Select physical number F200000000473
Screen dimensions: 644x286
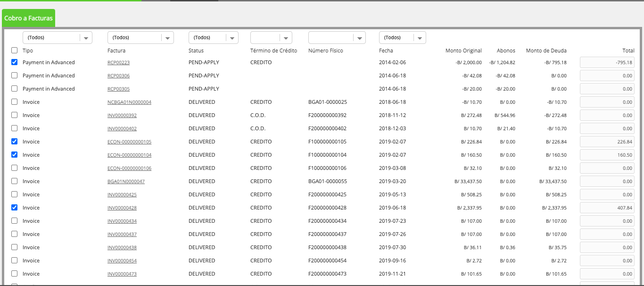tap(327, 274)
